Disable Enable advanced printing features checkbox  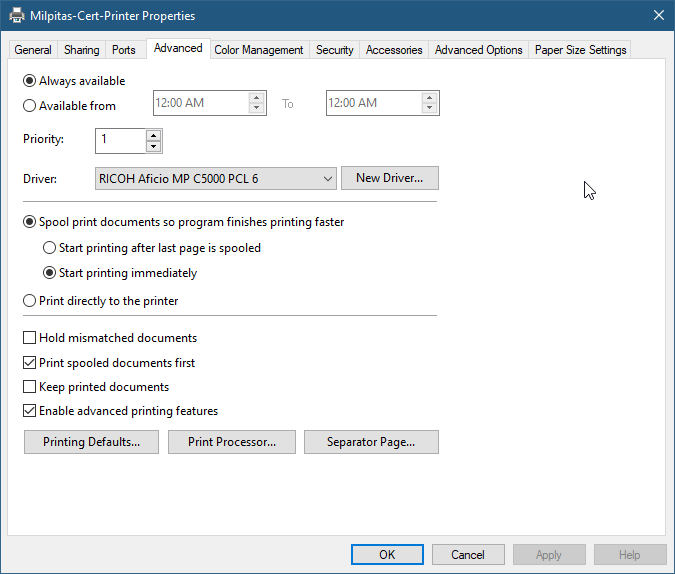(x=30, y=411)
